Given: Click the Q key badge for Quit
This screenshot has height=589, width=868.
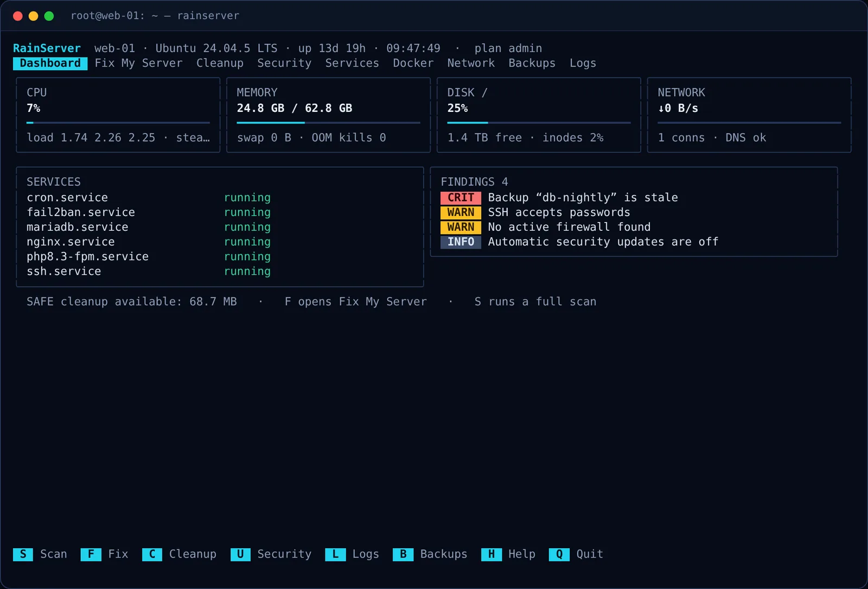Looking at the screenshot, I should (x=559, y=554).
